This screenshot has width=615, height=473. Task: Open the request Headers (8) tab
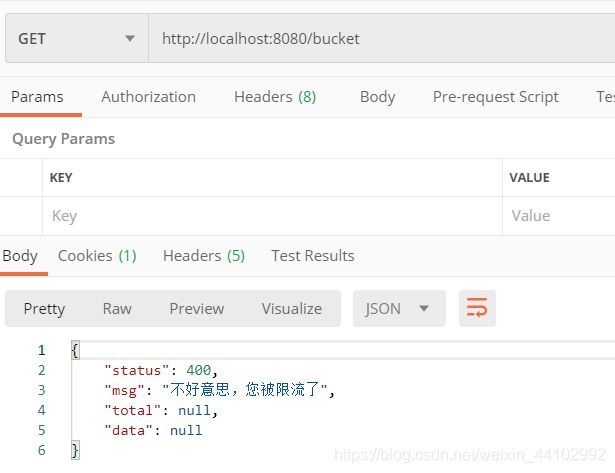pos(275,97)
